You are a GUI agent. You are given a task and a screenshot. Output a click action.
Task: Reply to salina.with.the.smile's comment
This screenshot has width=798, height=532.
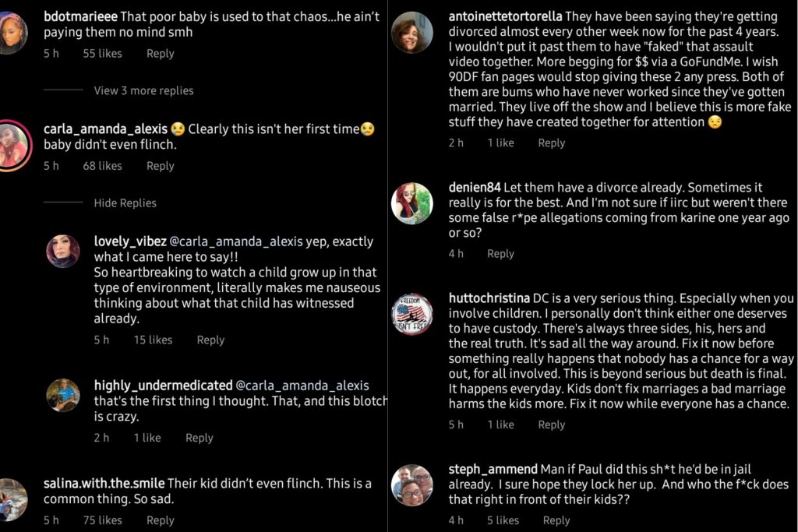point(161,520)
